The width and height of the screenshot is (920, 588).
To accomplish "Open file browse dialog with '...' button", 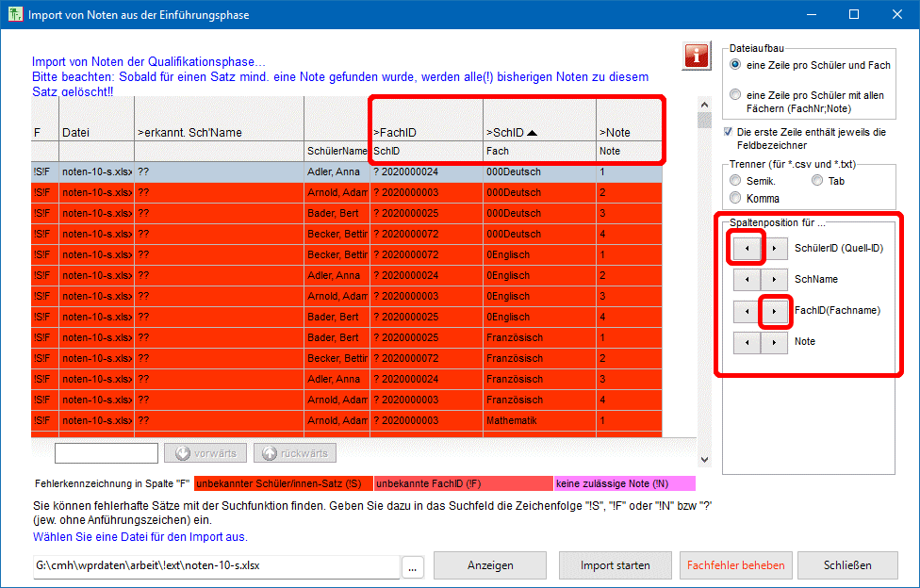I will click(x=413, y=566).
